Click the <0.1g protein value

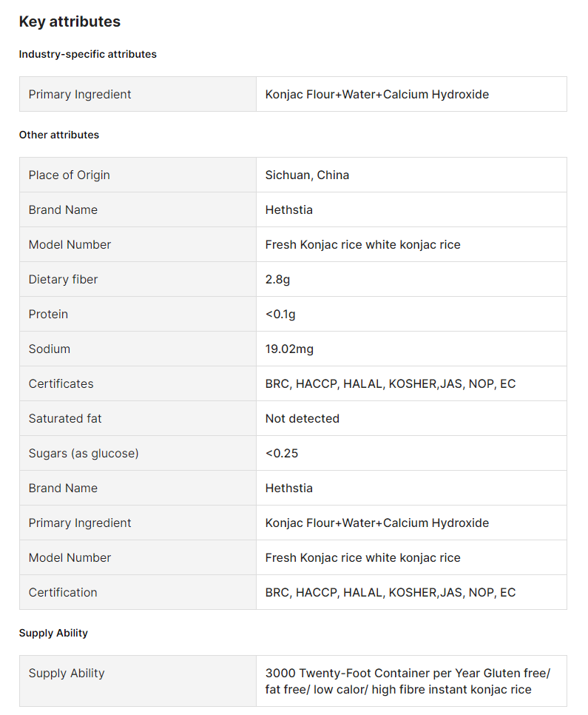pyautogui.click(x=280, y=314)
